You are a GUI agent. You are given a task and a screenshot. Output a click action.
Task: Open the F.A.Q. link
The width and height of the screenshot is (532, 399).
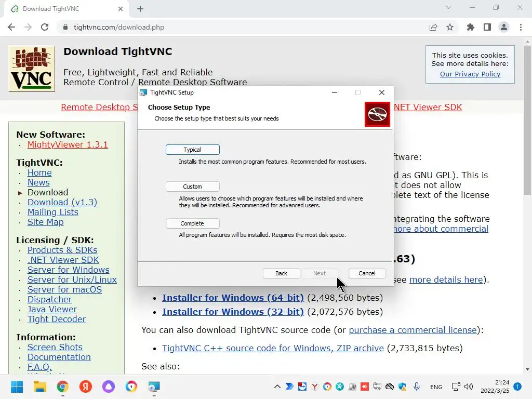(x=39, y=367)
